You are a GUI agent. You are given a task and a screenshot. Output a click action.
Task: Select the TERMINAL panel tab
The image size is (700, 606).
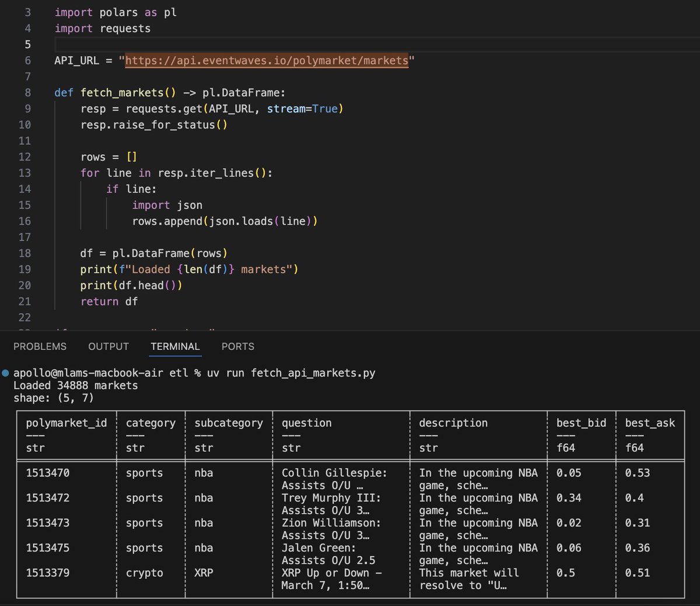click(175, 346)
